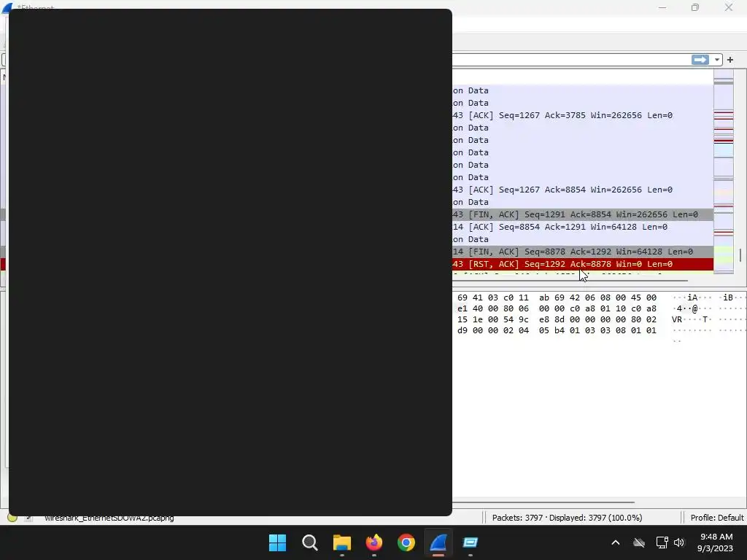Viewport: 747px width, 560px height.
Task: Open the Profile: Default selector in the status bar
Action: [716, 518]
